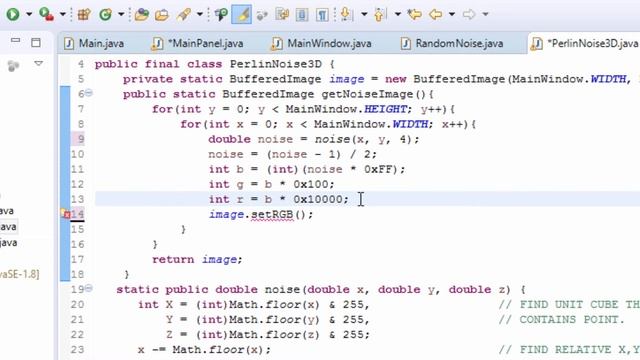This screenshot has height=360, width=640.
Task: Switch to the RandomNoise.java editor tab
Action: (x=452, y=43)
